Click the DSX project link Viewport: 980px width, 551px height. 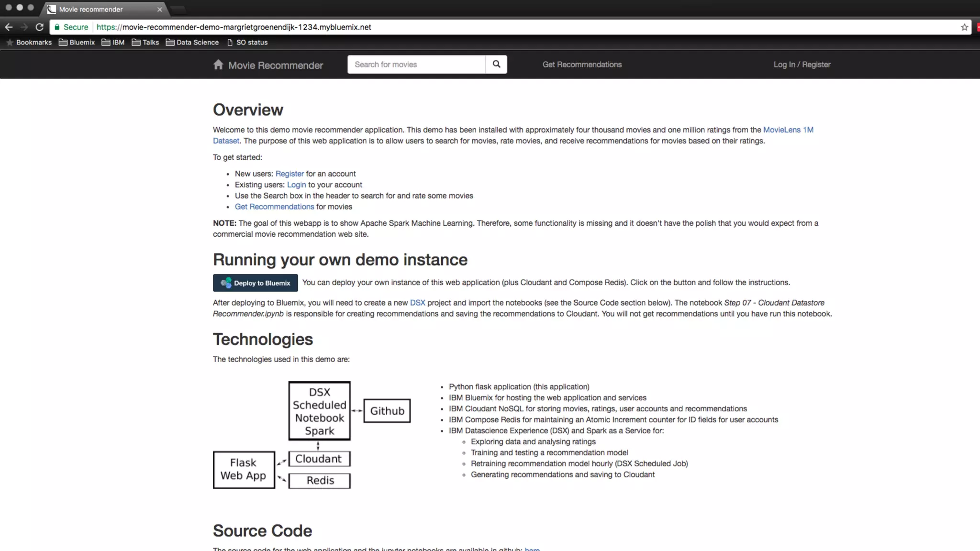pyautogui.click(x=417, y=303)
